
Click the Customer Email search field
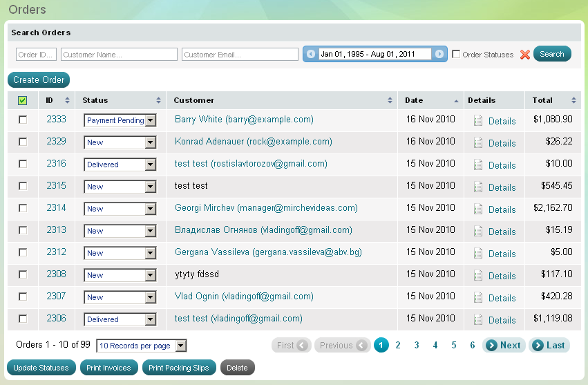[x=240, y=54]
